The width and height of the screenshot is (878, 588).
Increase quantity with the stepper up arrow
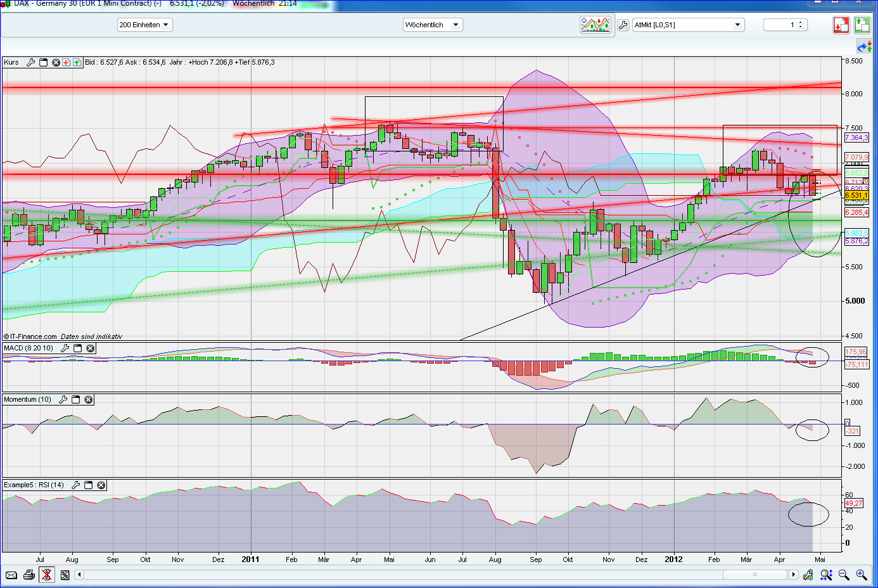click(x=799, y=22)
